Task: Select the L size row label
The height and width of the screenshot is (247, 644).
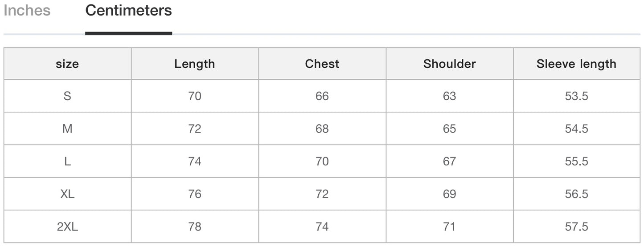Action: tap(67, 161)
